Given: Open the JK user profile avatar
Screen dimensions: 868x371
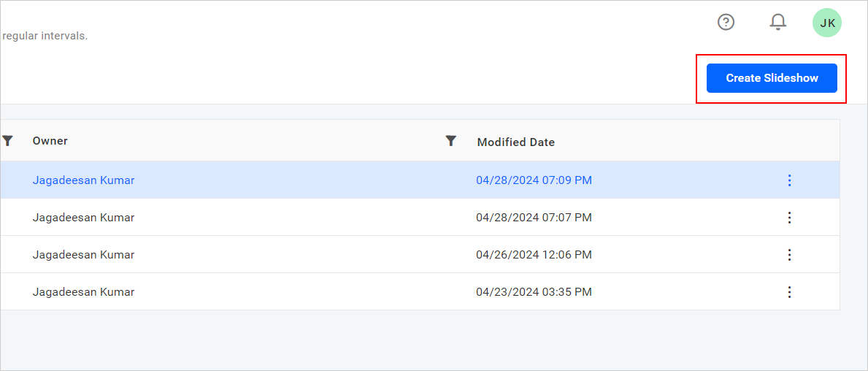Looking at the screenshot, I should coord(827,23).
